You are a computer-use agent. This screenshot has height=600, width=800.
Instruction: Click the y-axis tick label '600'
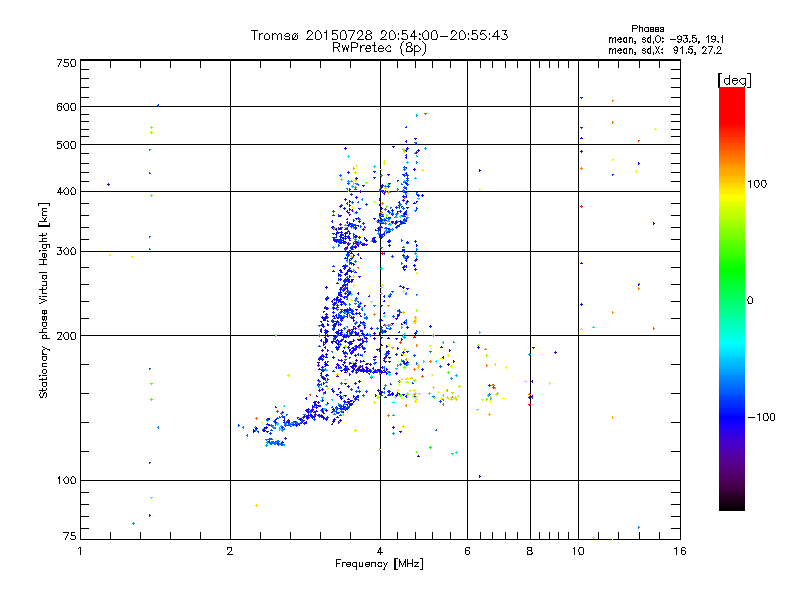[x=66, y=107]
